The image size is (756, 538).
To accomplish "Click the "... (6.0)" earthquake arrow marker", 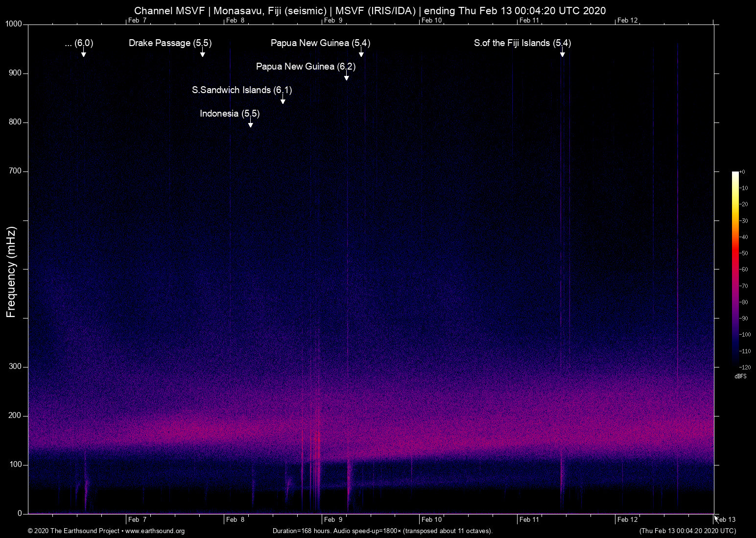I will 84,54.
